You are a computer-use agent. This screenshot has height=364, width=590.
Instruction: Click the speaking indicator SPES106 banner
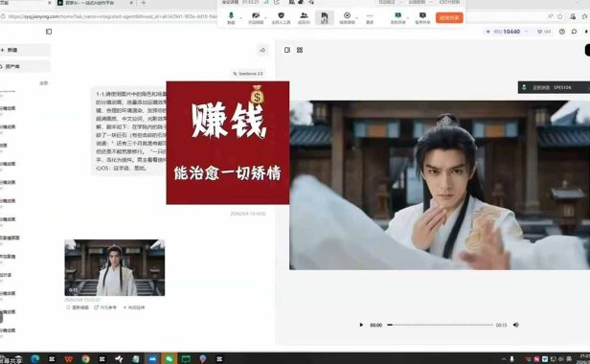[x=554, y=87]
